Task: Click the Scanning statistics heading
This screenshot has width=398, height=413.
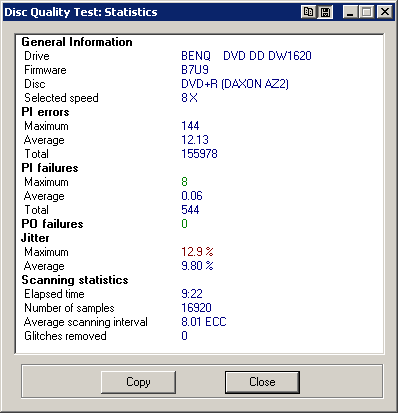Action: click(x=75, y=280)
